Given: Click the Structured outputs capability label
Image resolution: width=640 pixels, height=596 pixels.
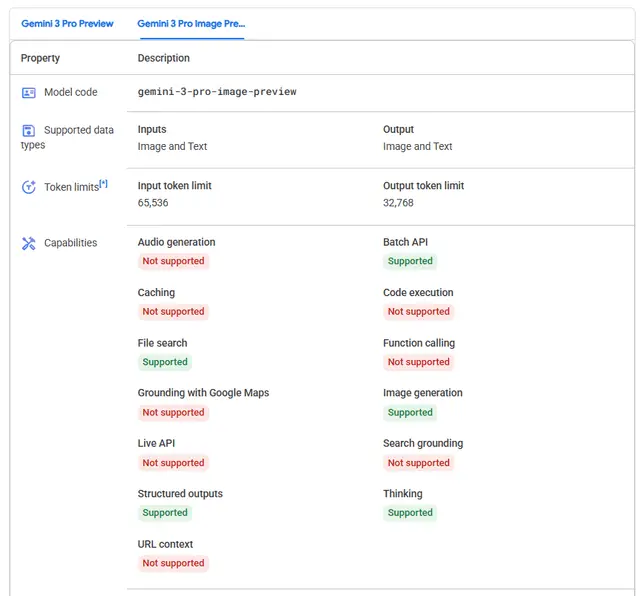Looking at the screenshot, I should point(180,494).
